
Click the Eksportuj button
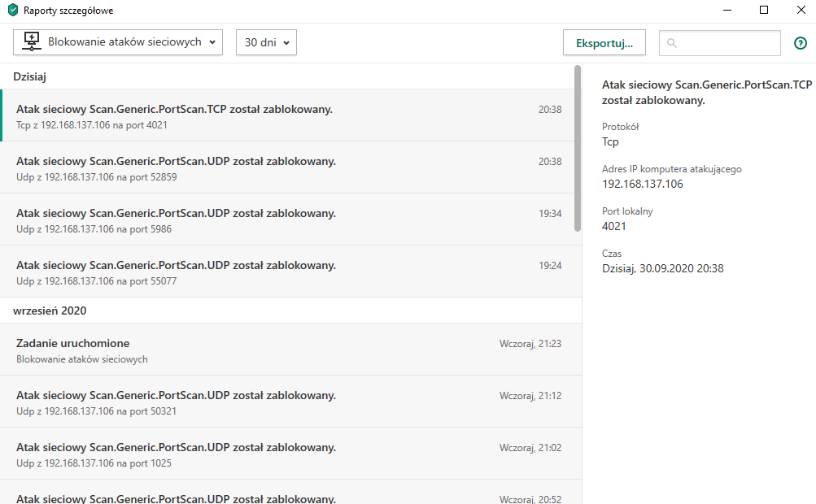coord(604,43)
